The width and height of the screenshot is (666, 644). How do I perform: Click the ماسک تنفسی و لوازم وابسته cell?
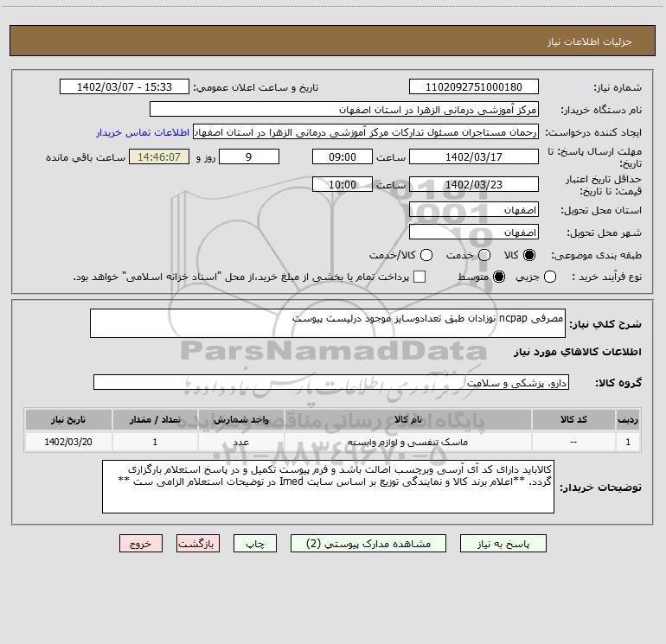pos(407,442)
